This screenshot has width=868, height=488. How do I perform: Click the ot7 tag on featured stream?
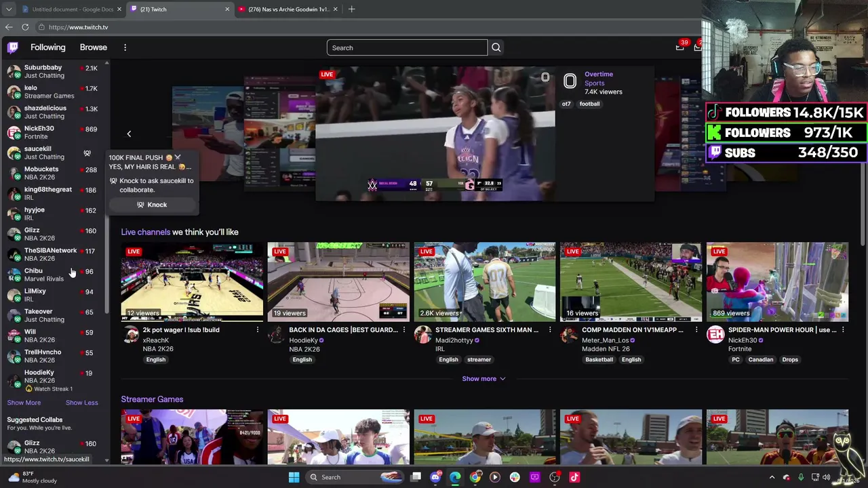click(x=566, y=104)
